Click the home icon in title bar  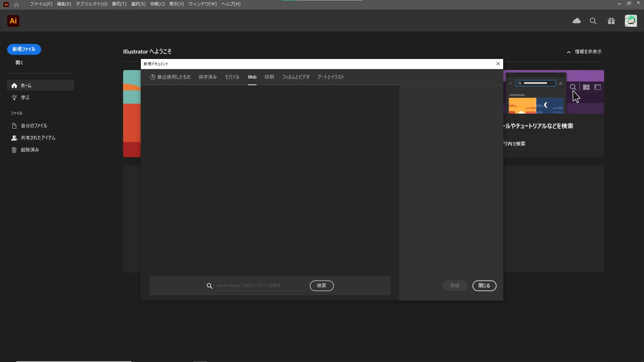pos(16,4)
